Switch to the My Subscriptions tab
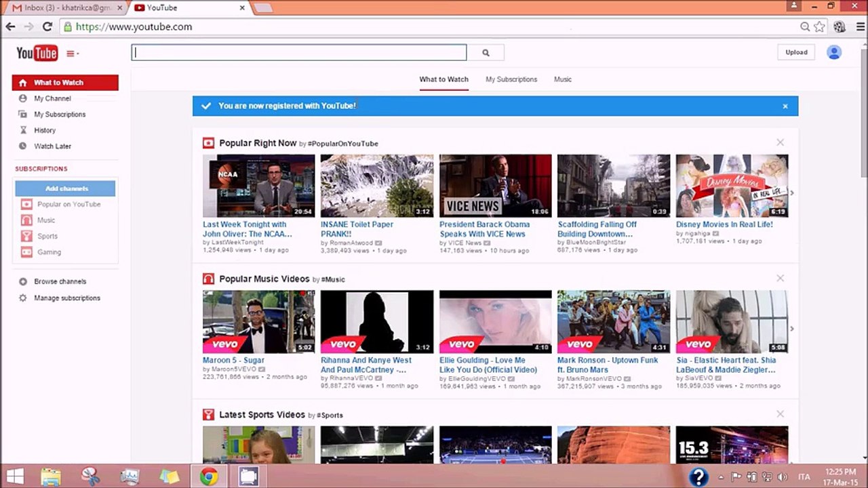Screen dimensions: 868x488 [x=511, y=79]
